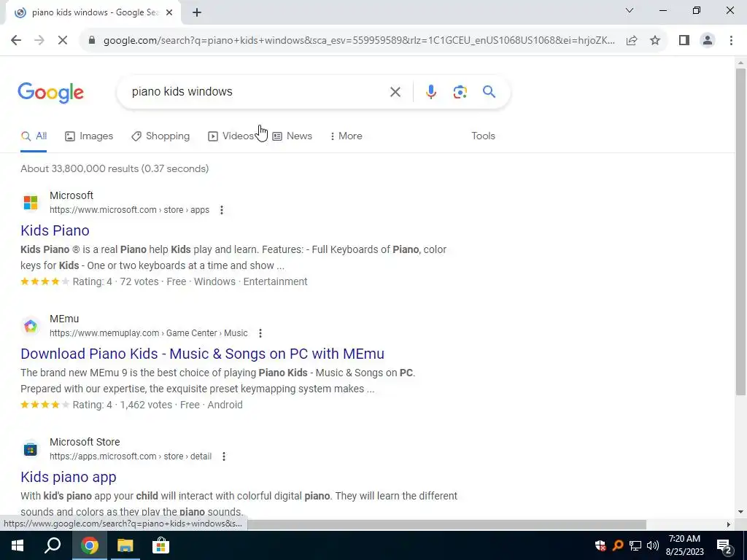Image resolution: width=747 pixels, height=560 pixels.
Task: Click the apps.microsoft.com store detail URL
Action: 131,456
